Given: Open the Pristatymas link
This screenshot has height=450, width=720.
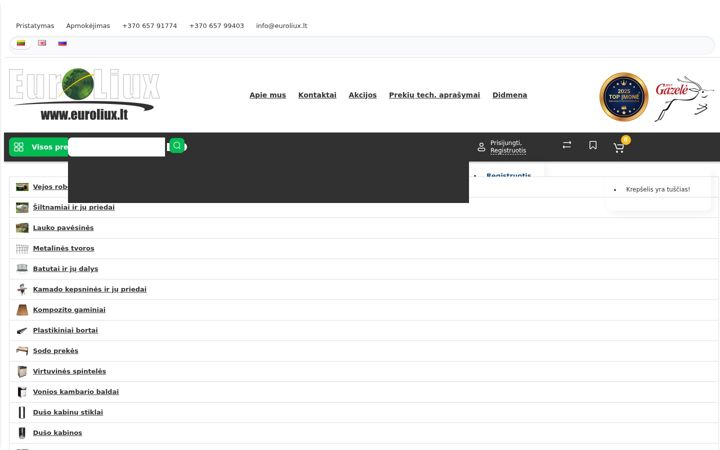Looking at the screenshot, I should (35, 26).
